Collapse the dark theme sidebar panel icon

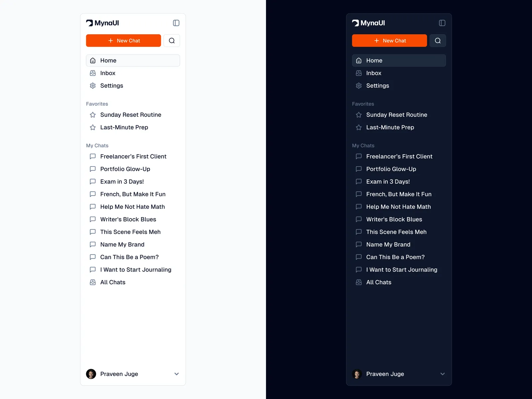442,23
